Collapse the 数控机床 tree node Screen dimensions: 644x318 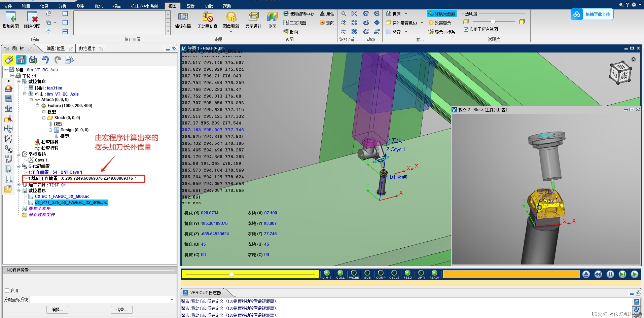tap(18, 81)
